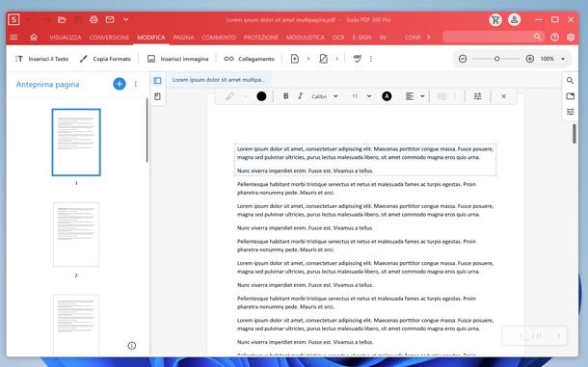Go to the Home screen icon

click(34, 38)
